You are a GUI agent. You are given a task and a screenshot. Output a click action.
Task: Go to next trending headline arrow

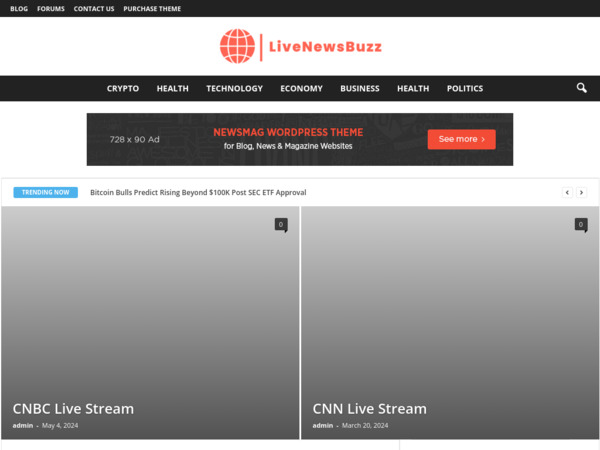[x=581, y=192]
